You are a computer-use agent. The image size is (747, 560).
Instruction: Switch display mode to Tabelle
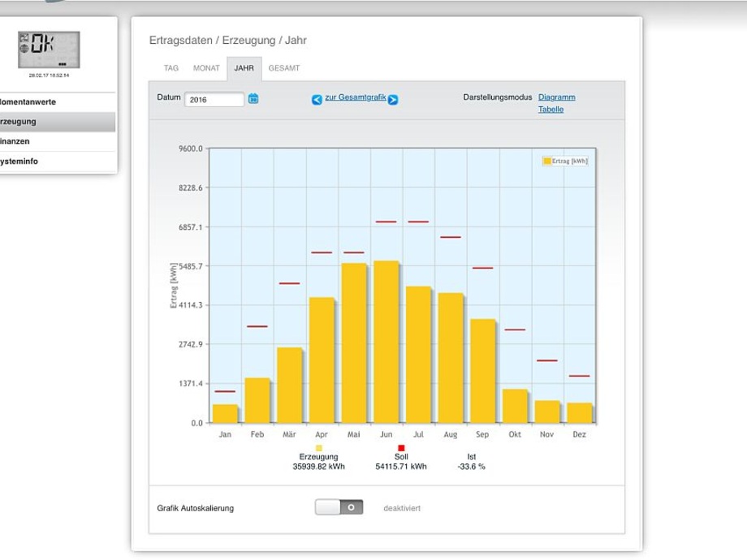(551, 110)
